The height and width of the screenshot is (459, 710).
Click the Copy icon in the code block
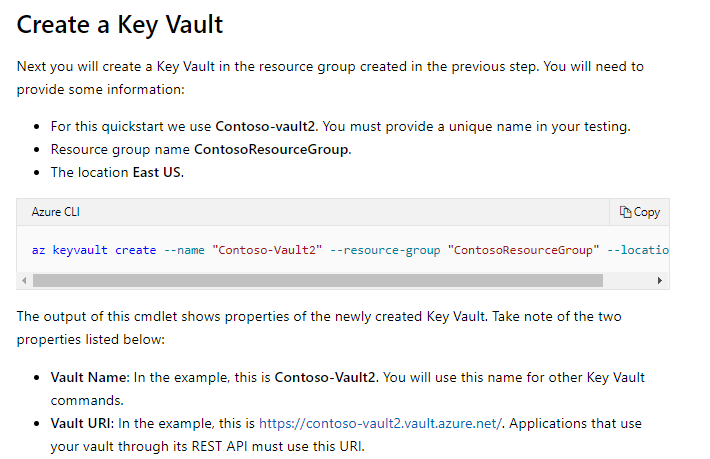(626, 212)
